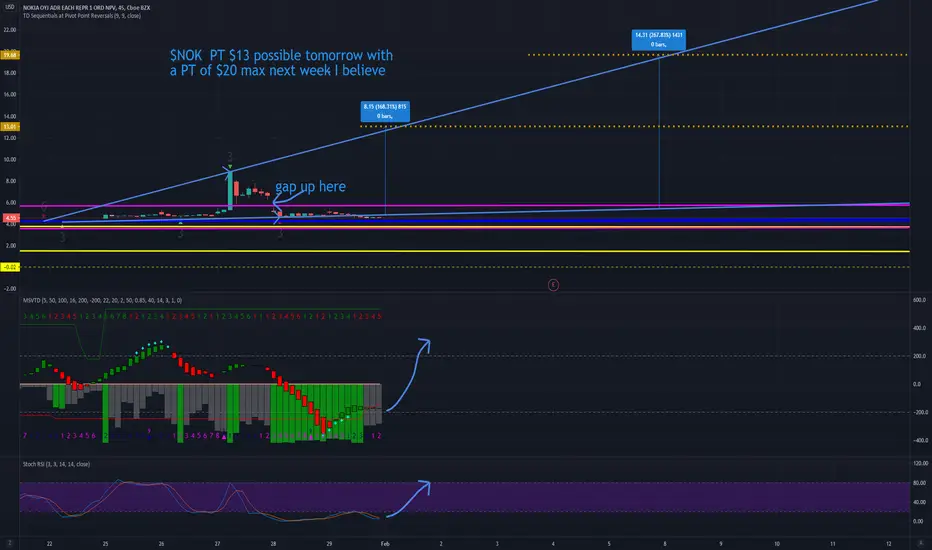Click the 40.00 Stoch RSI scale value

pyautogui.click(x=920, y=502)
